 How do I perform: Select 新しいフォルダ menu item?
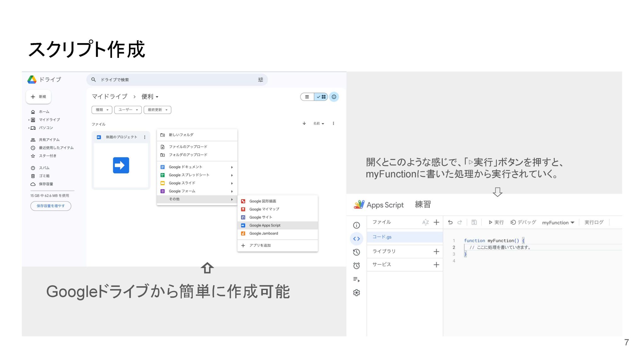pyautogui.click(x=197, y=135)
